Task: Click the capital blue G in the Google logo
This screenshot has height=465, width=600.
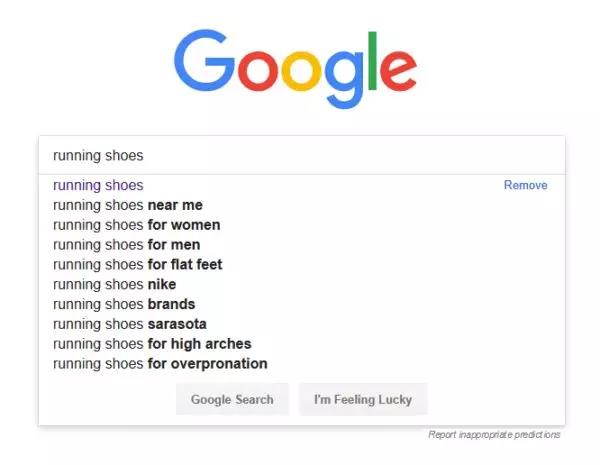Action: point(208,63)
